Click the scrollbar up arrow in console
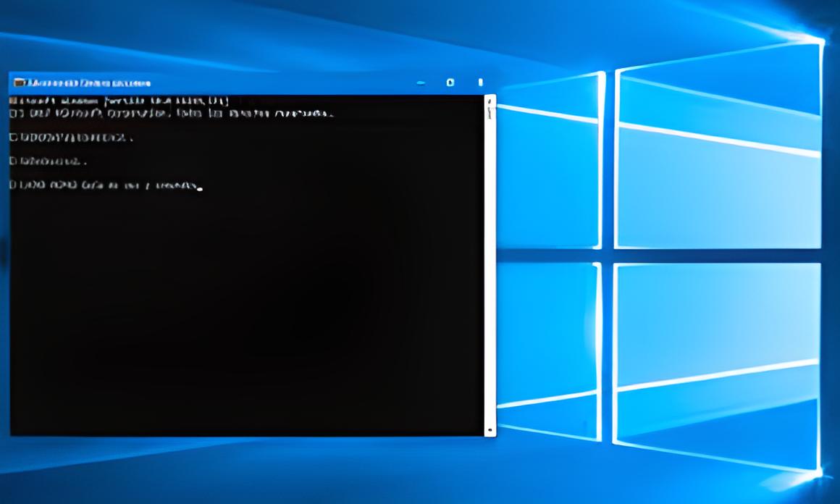Image resolution: width=840 pixels, height=504 pixels. click(490, 101)
